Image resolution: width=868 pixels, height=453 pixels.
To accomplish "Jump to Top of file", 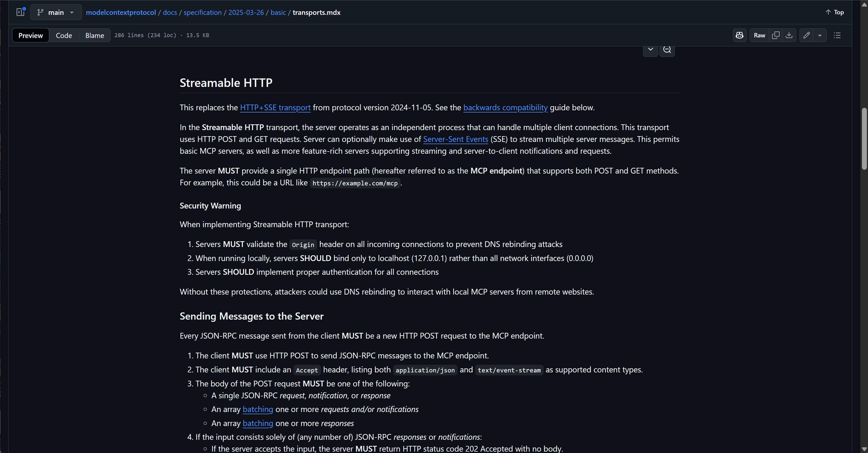I will click(x=835, y=12).
